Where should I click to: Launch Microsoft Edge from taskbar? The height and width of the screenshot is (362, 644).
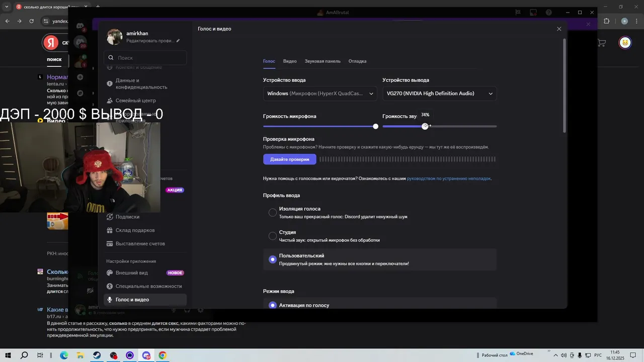(x=64, y=355)
